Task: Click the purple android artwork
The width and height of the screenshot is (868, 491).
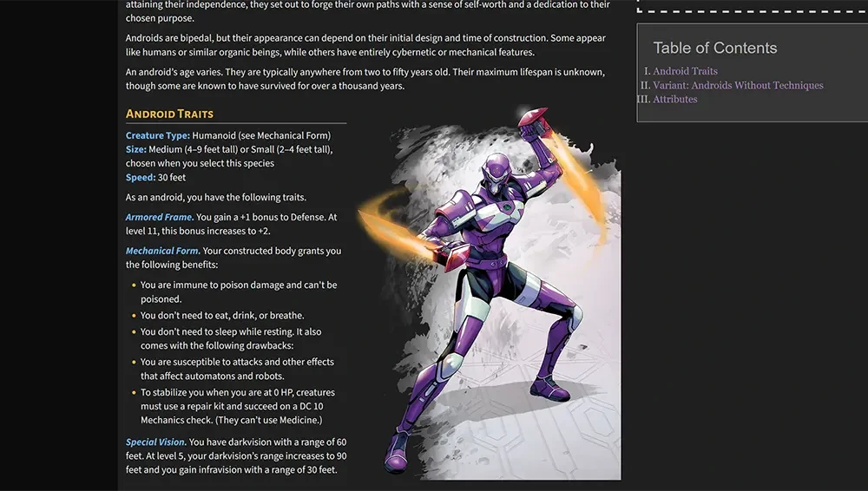Action: click(x=490, y=293)
